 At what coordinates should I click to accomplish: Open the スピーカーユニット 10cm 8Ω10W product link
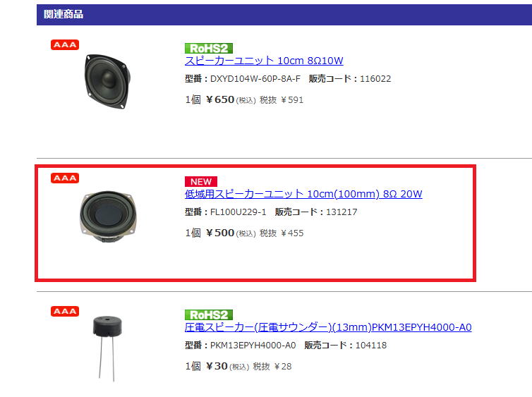click(264, 61)
